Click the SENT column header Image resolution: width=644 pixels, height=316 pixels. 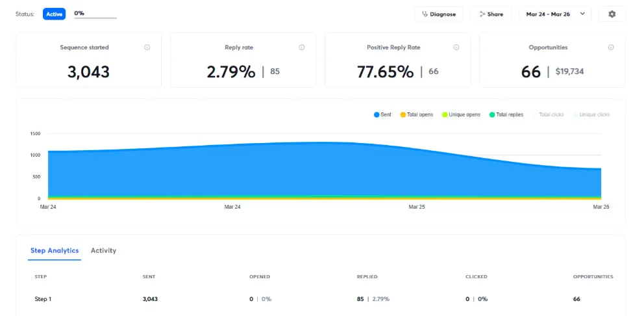point(149,277)
